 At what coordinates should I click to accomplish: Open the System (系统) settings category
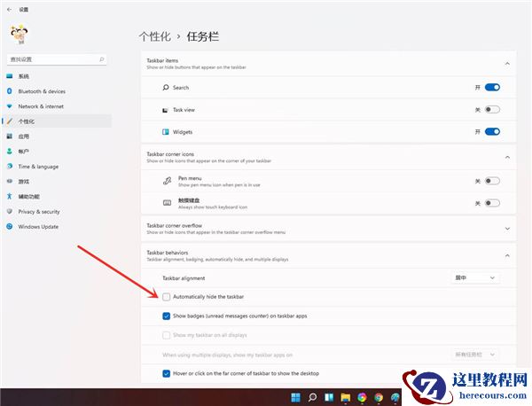pyautogui.click(x=57, y=76)
